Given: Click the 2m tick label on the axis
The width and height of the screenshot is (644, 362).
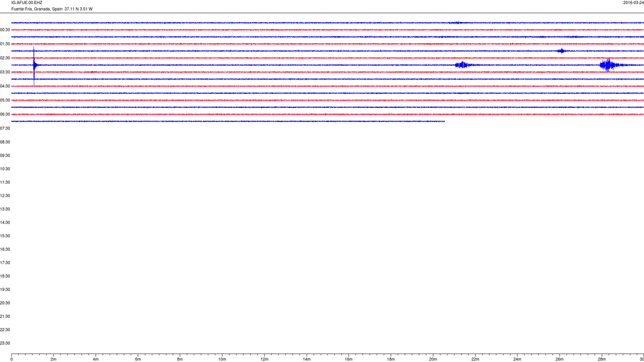Looking at the screenshot, I should [x=54, y=359].
